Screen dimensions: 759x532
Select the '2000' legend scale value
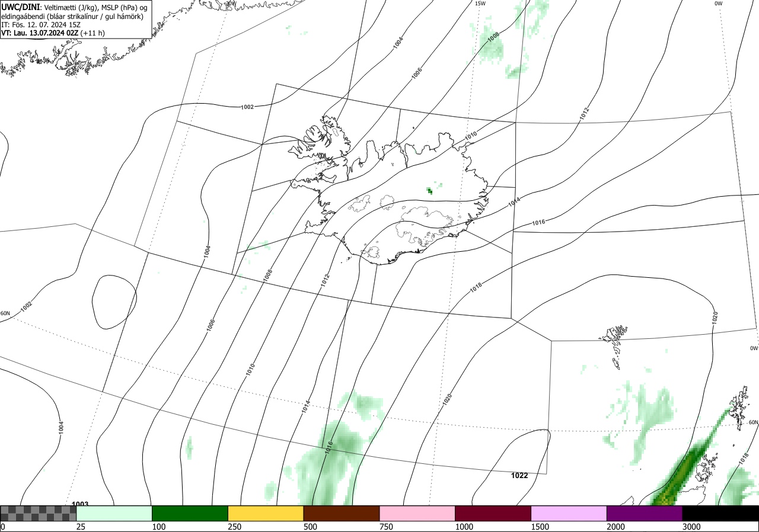[x=616, y=527]
